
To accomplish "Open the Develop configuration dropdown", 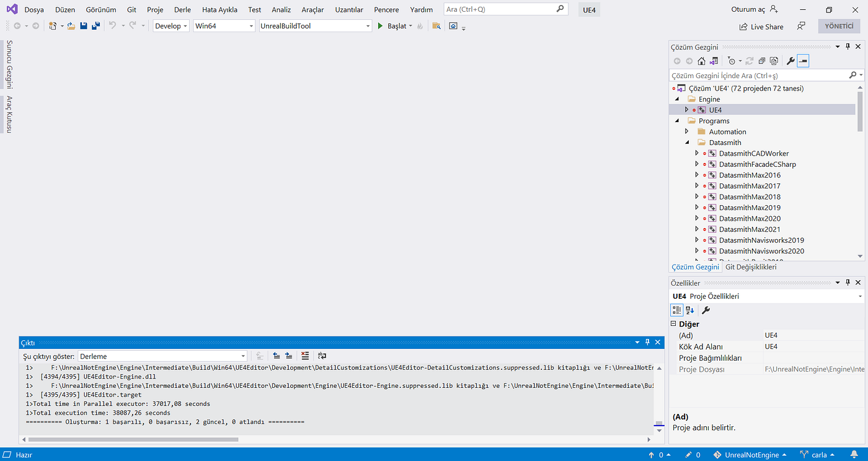I will pos(171,26).
